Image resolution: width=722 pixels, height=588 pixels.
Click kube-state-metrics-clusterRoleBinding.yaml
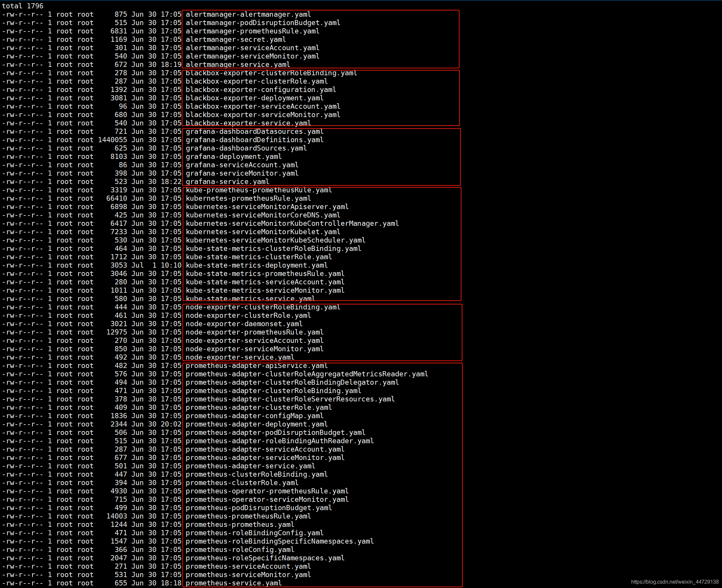coord(273,248)
